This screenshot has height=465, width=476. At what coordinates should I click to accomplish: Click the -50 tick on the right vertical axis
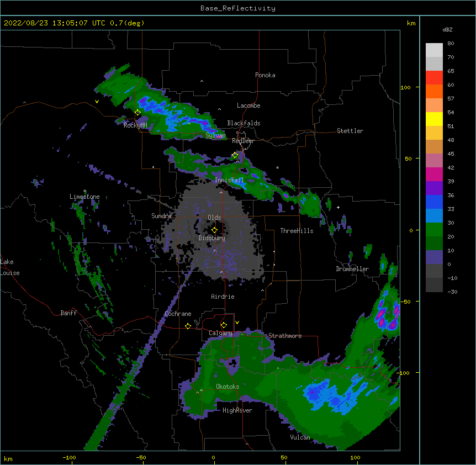coord(405,302)
